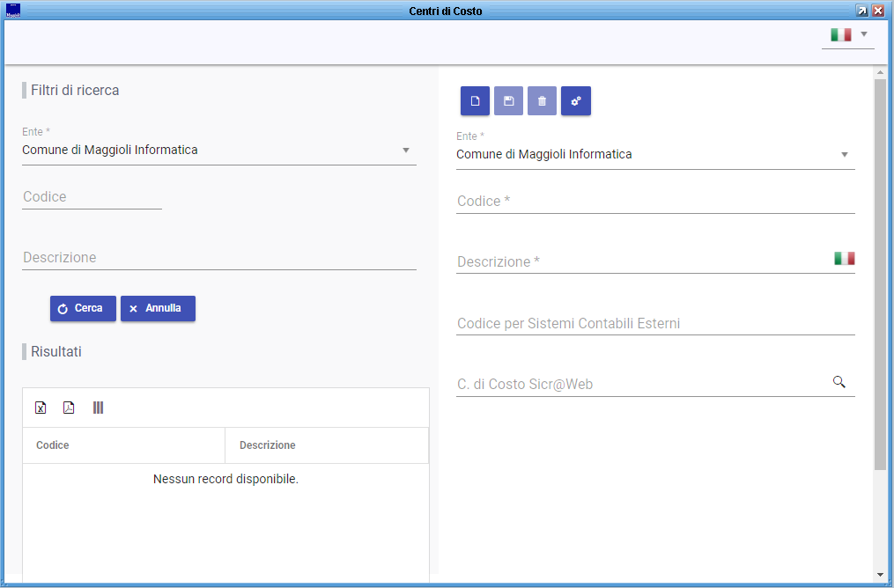The height and width of the screenshot is (588, 894).
Task: Click 'Nessun record disponibile.' text
Action: click(x=225, y=479)
